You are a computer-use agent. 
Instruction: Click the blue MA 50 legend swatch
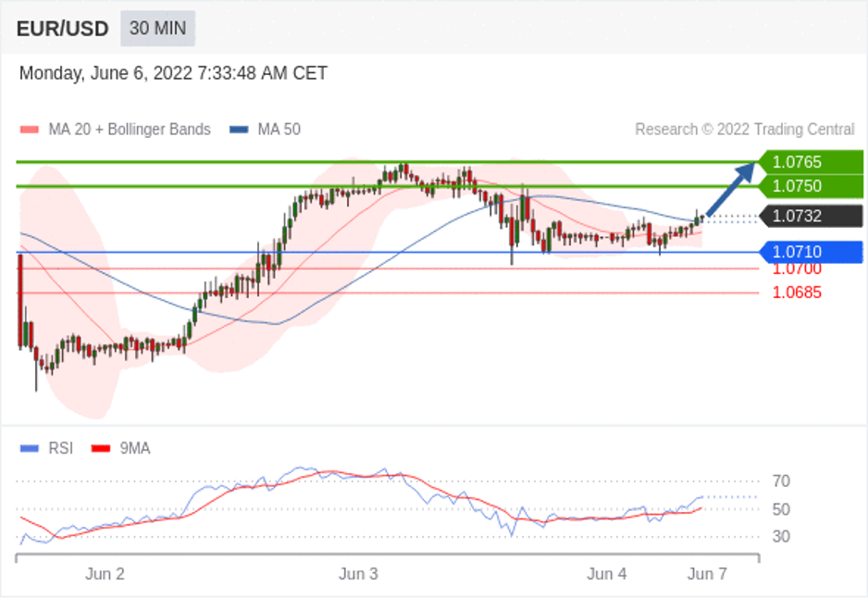pos(239,131)
